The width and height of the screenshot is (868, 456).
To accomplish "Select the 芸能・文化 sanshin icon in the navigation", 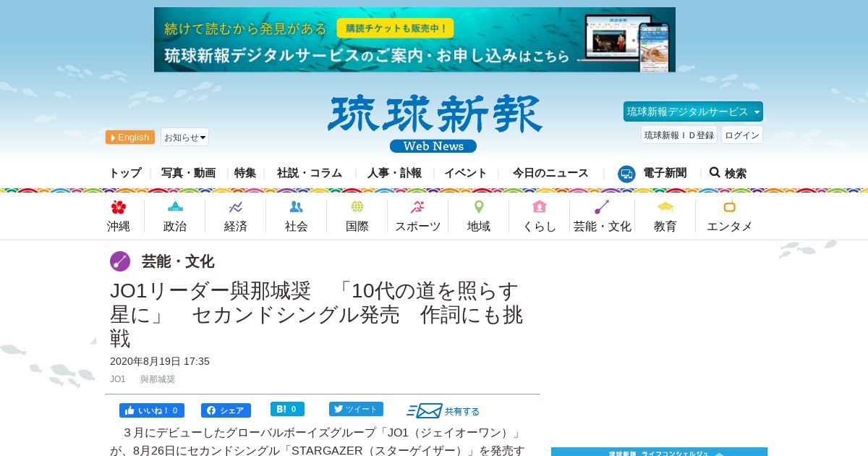I will pyautogui.click(x=602, y=207).
